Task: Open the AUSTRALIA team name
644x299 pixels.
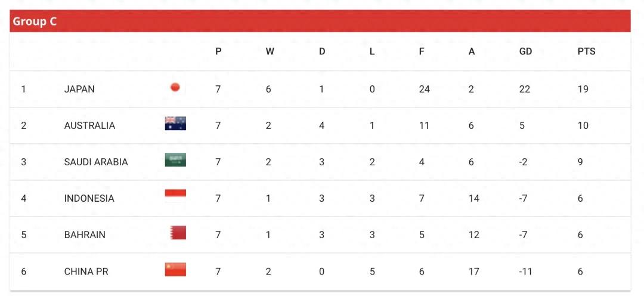Action: tap(89, 125)
